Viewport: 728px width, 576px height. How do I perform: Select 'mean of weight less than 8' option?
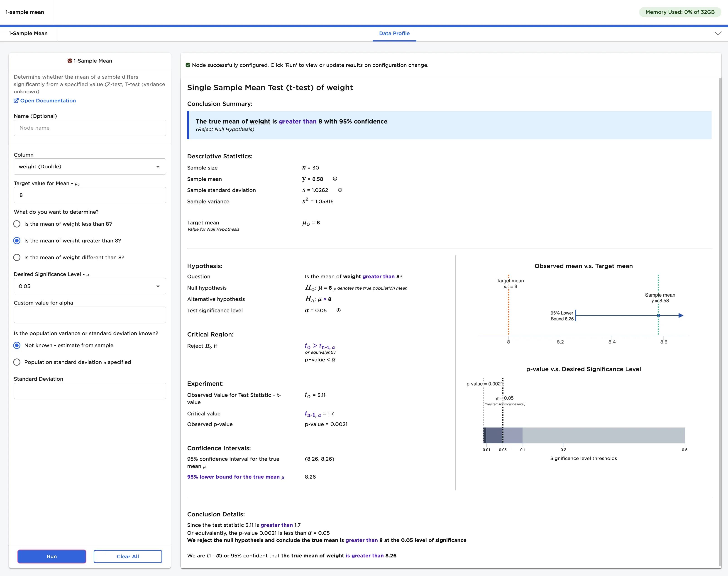(x=17, y=224)
